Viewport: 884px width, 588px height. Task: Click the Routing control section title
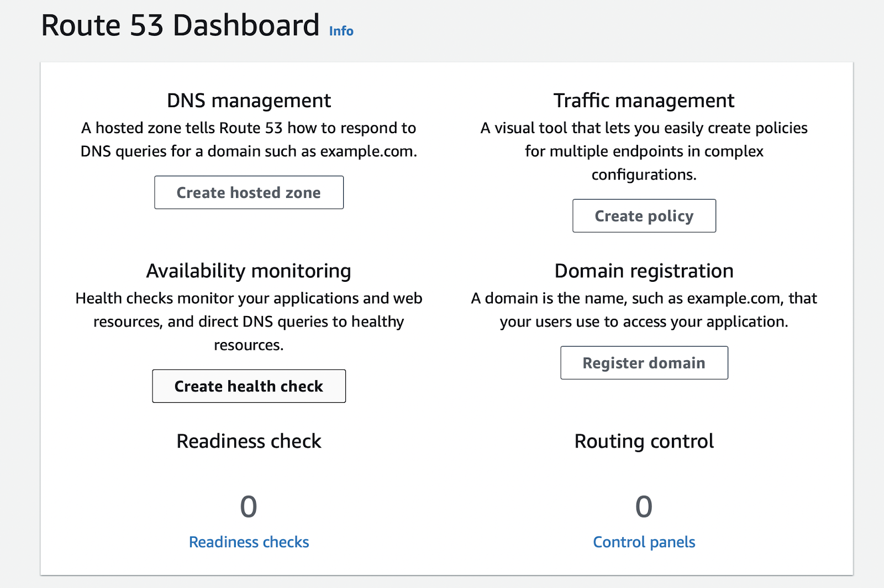tap(644, 441)
